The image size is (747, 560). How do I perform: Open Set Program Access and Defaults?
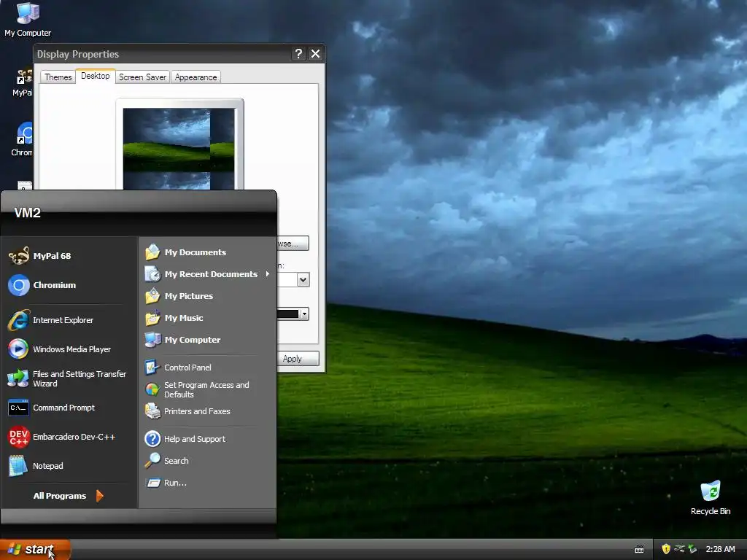[x=197, y=389]
